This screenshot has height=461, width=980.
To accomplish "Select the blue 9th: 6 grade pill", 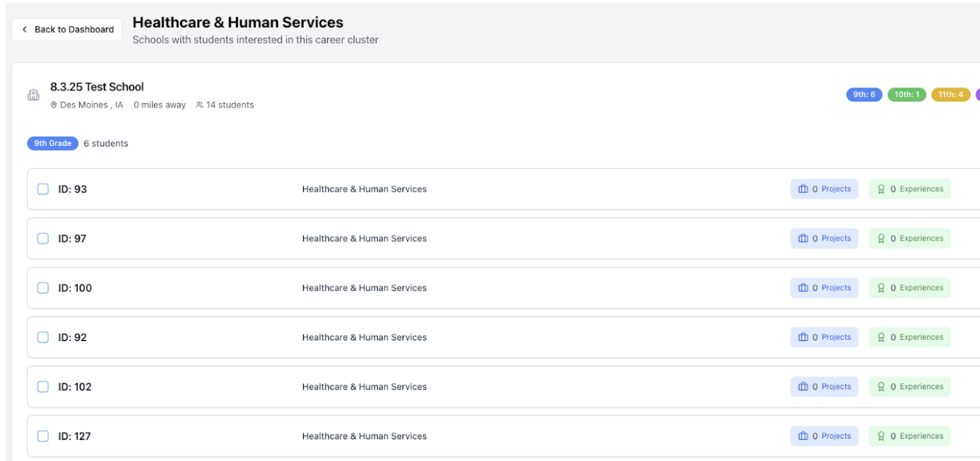I will coord(864,95).
